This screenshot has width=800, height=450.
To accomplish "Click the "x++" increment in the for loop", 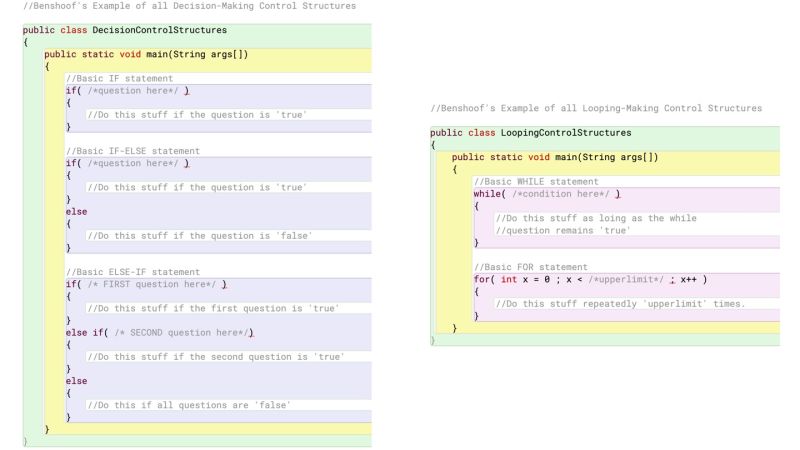I will (x=688, y=280).
